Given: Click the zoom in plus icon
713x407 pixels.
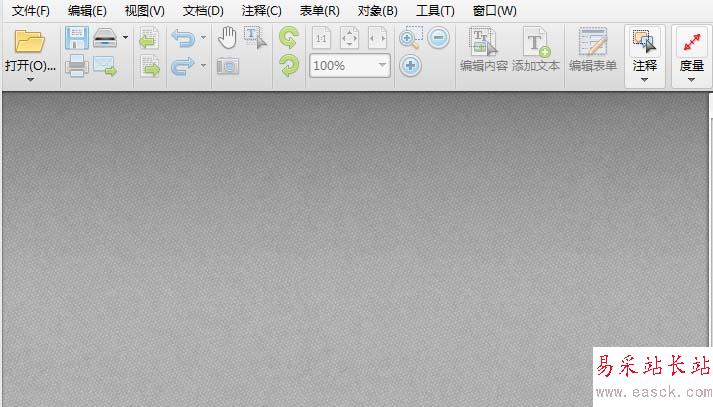Looking at the screenshot, I should point(410,66).
